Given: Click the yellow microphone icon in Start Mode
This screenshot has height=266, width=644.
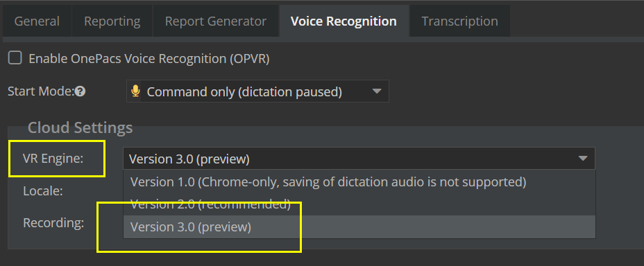Looking at the screenshot, I should [x=135, y=91].
